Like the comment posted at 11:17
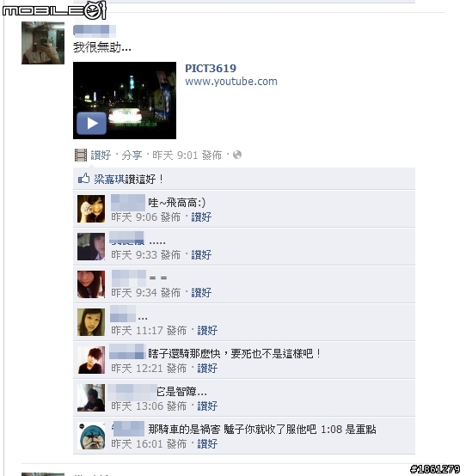Image resolution: width=466 pixels, height=476 pixels. pos(207,330)
